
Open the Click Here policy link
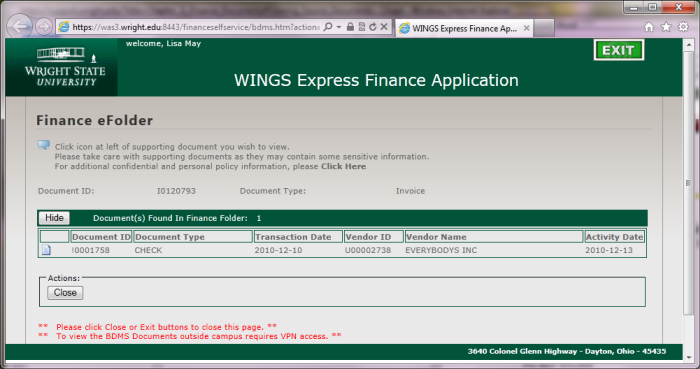(343, 166)
